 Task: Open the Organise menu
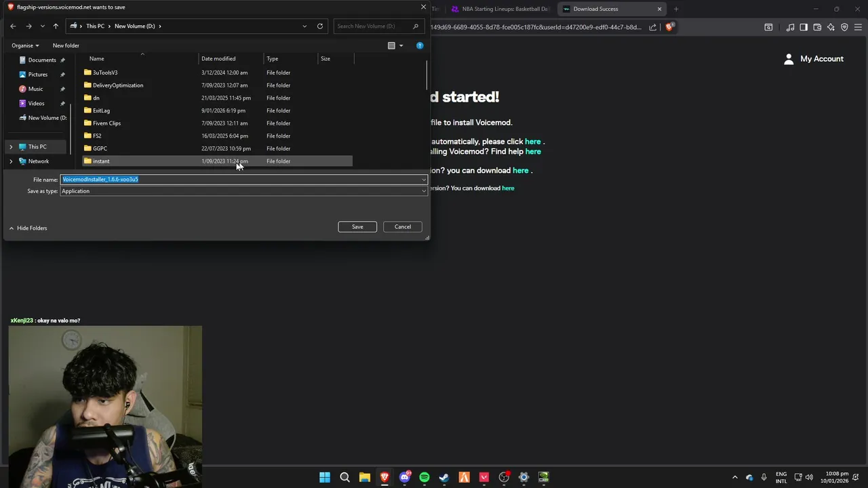tap(25, 45)
